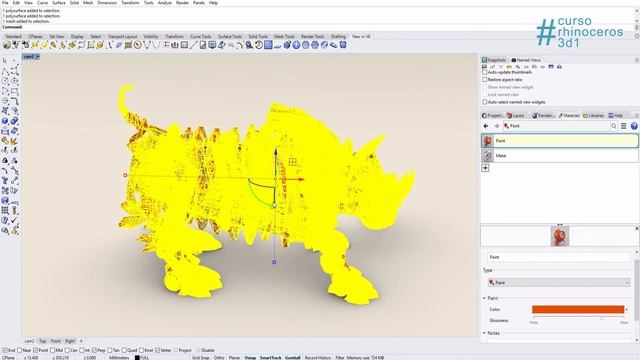The height and width of the screenshot is (360, 640).
Task: Toggle Planar mode in status bar
Action: [234, 358]
